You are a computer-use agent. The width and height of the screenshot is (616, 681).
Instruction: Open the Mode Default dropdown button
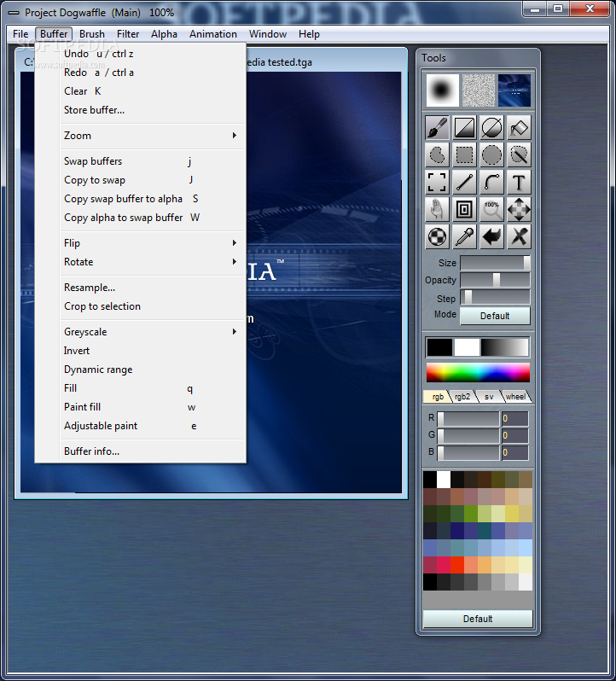pyautogui.click(x=495, y=316)
